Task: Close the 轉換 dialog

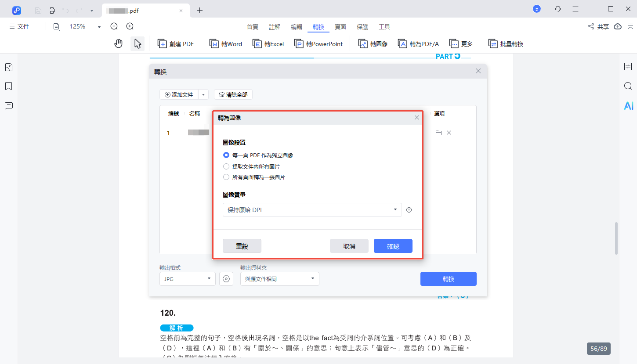Action: point(478,71)
